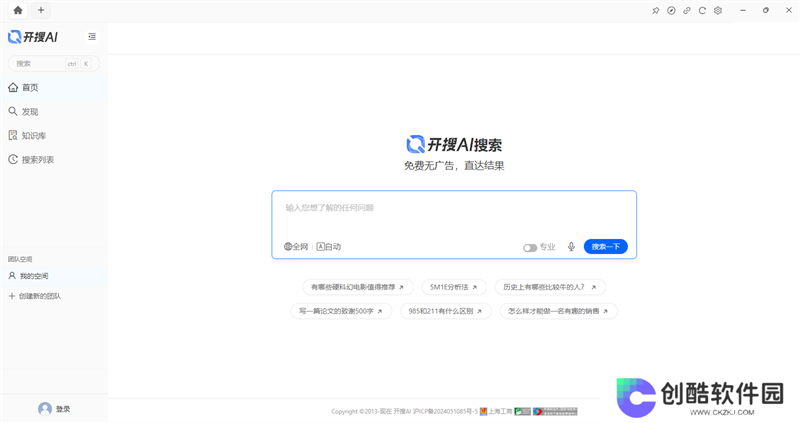Click the 上海工商 footer link
Image resolution: width=800 pixels, height=423 pixels.
[496, 411]
